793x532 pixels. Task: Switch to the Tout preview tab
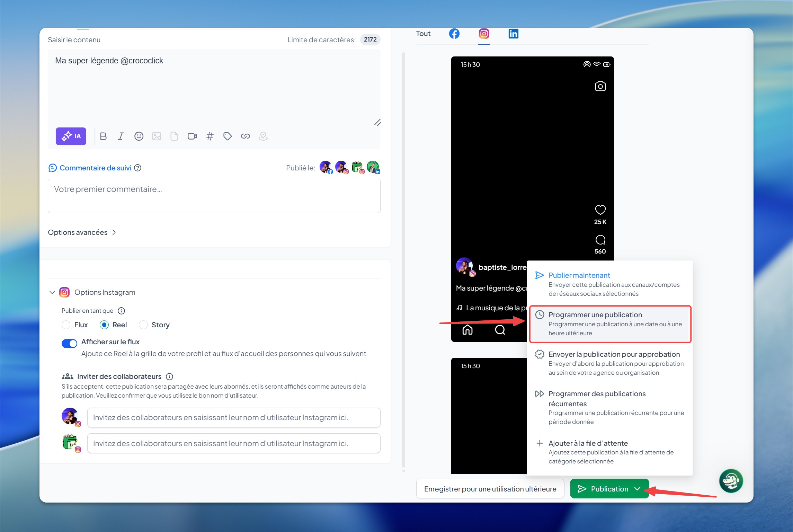click(x=423, y=34)
